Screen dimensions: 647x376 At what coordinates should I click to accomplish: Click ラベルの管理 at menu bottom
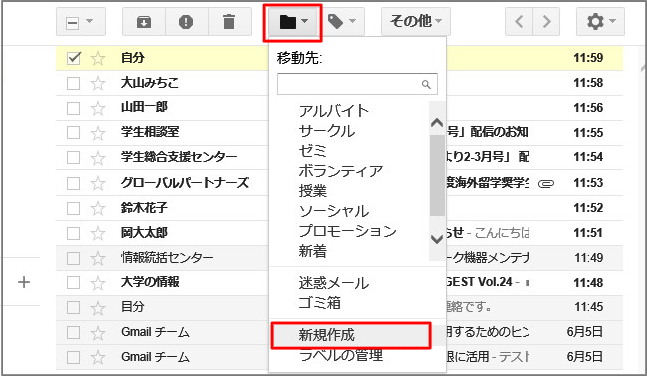341,355
